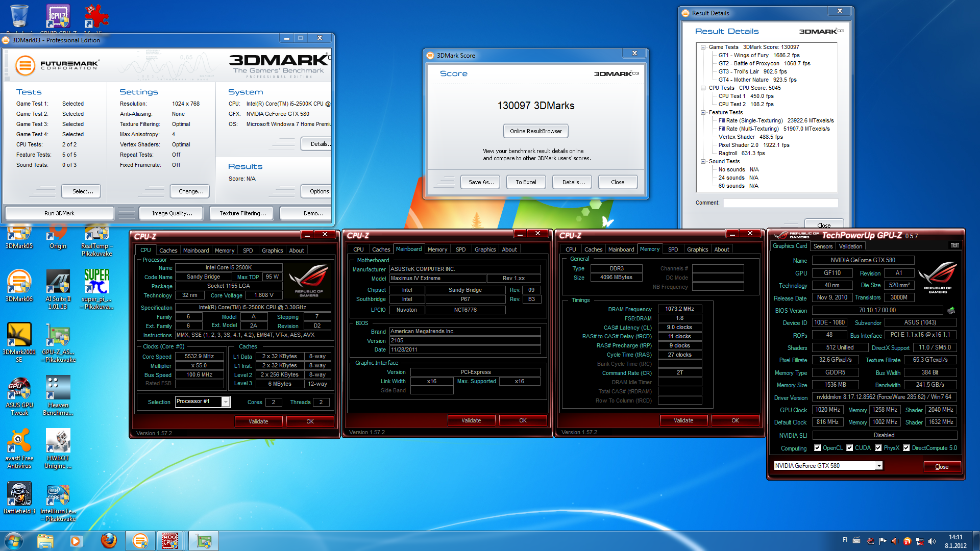Open the super_pi desktop shortcut

[x=96, y=289]
